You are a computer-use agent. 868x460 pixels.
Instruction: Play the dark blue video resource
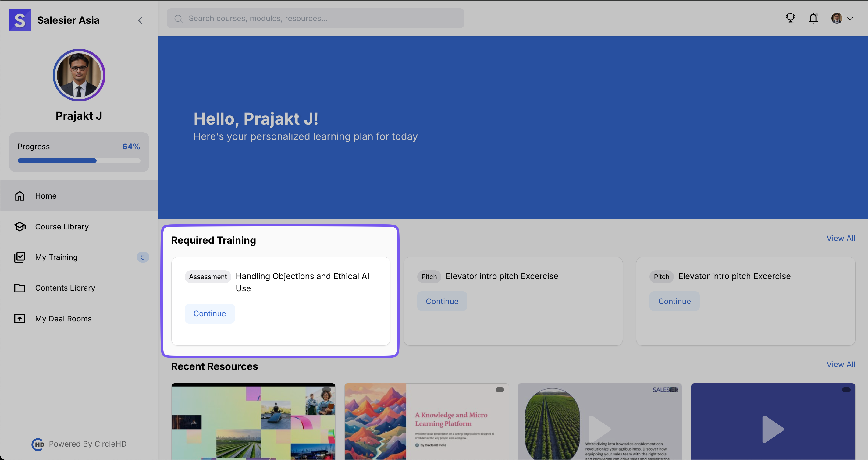pyautogui.click(x=772, y=429)
